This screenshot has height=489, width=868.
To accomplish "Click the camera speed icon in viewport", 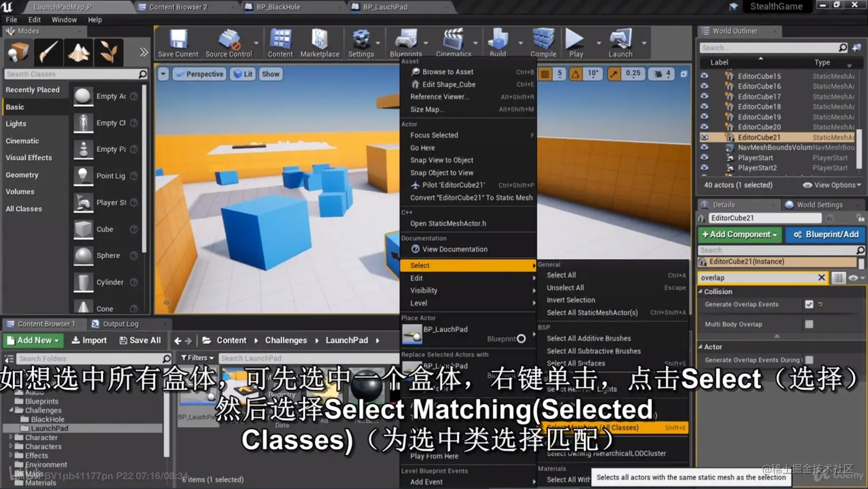I will point(658,74).
